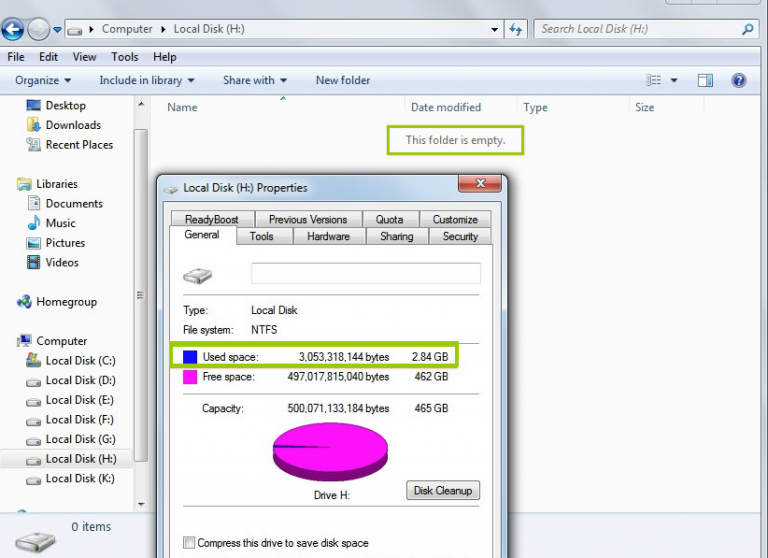Click the change view icon
This screenshot has width=768, height=558.
click(653, 80)
